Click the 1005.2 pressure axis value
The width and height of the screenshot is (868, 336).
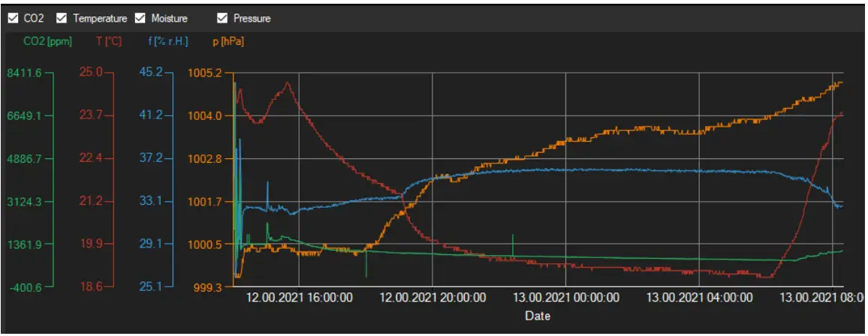(206, 73)
